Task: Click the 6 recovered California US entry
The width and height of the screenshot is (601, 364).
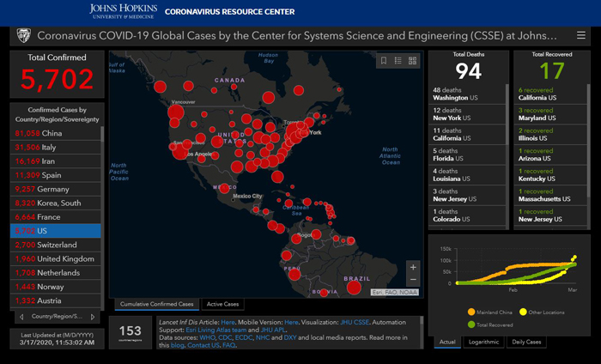Action: click(550, 94)
